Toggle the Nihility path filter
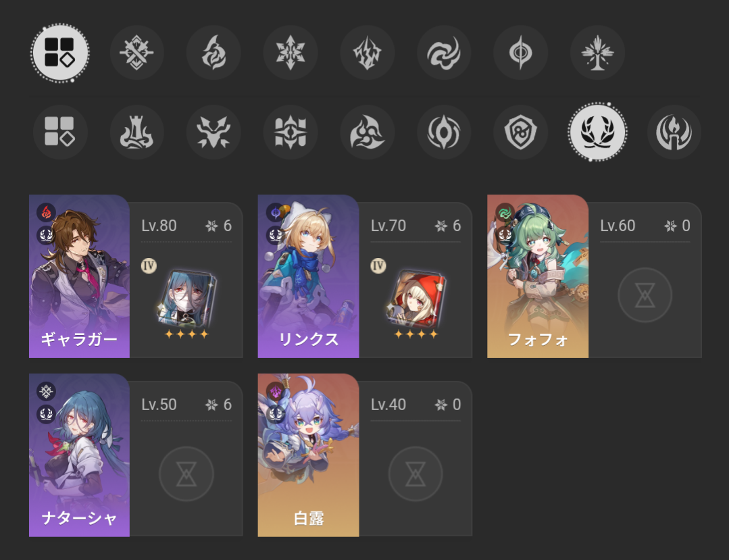The width and height of the screenshot is (729, 560). 444,132
